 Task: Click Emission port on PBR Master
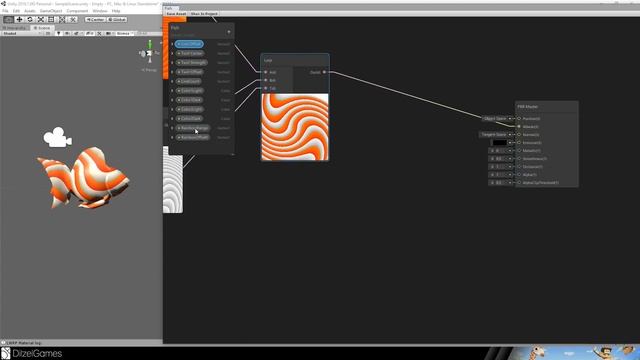coord(519,142)
